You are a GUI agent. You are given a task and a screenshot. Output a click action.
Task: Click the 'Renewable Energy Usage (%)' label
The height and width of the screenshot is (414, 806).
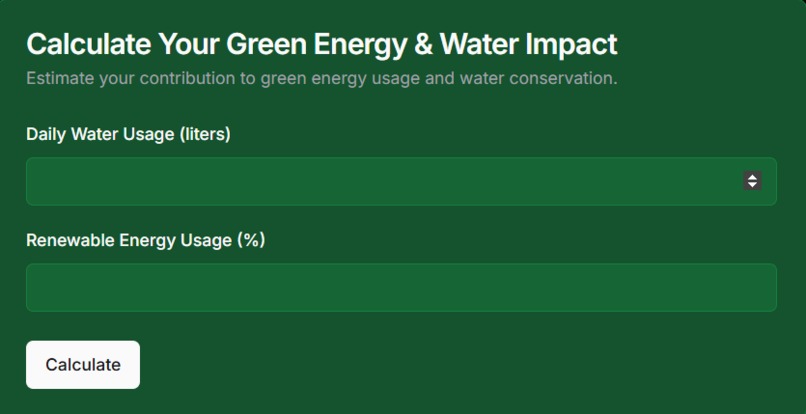click(145, 240)
